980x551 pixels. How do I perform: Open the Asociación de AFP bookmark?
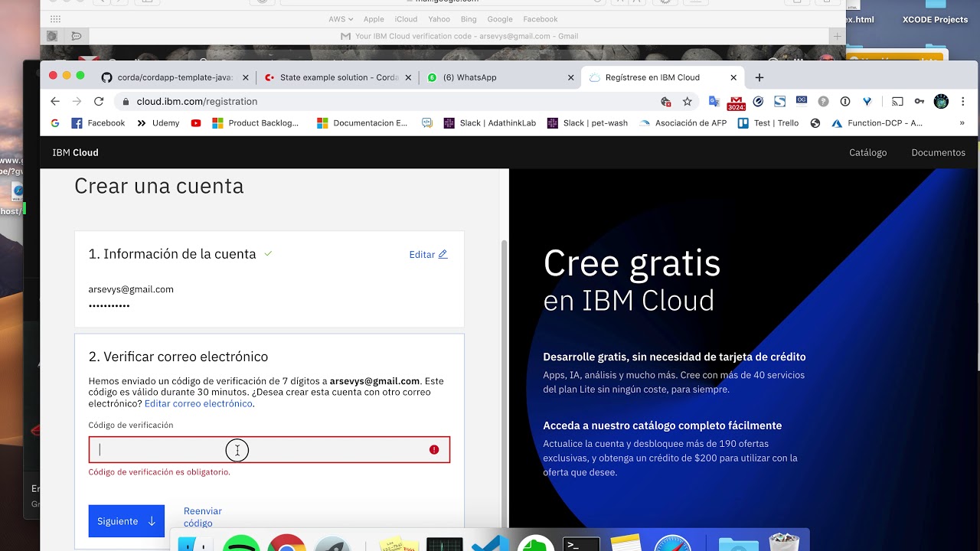pyautogui.click(x=683, y=122)
